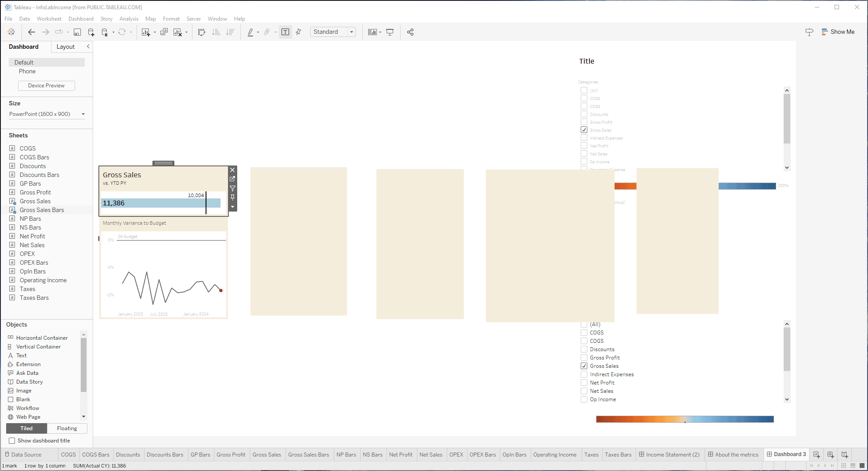Image resolution: width=868 pixels, height=471 pixels.
Task: Click the Show Labels text icon
Action: click(x=286, y=32)
